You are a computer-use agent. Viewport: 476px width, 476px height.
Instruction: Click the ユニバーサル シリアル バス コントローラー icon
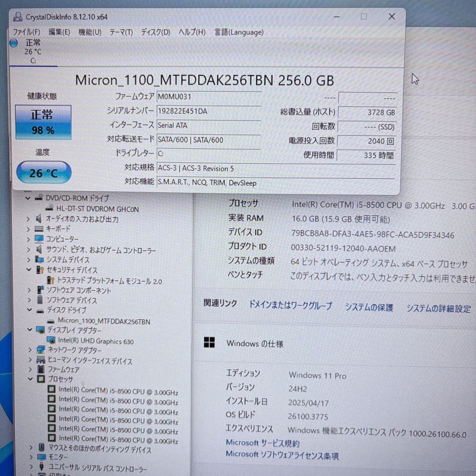click(42, 467)
